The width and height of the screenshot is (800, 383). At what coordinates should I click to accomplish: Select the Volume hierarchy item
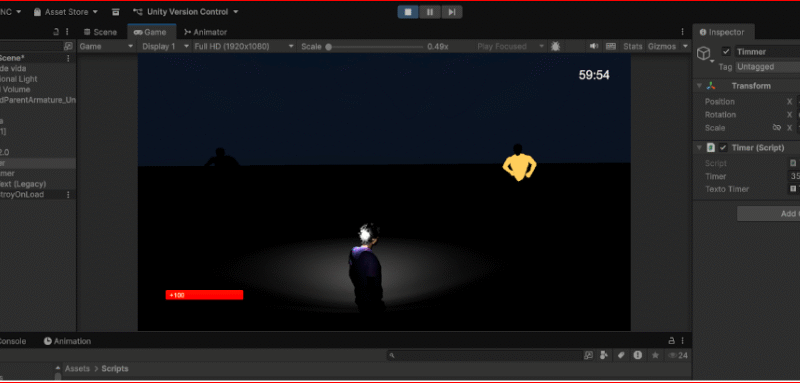38,90
